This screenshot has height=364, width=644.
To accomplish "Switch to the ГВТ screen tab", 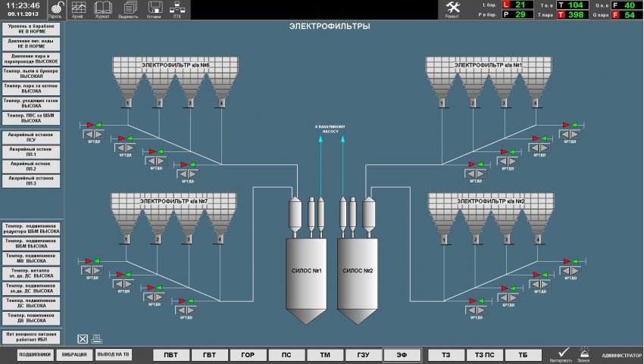I will pos(209,355).
